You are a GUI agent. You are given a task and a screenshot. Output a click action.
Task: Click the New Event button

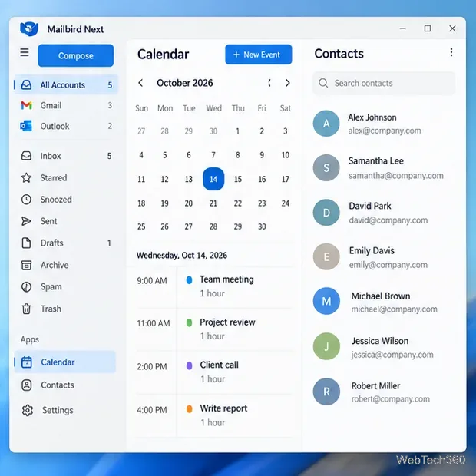[x=258, y=55]
